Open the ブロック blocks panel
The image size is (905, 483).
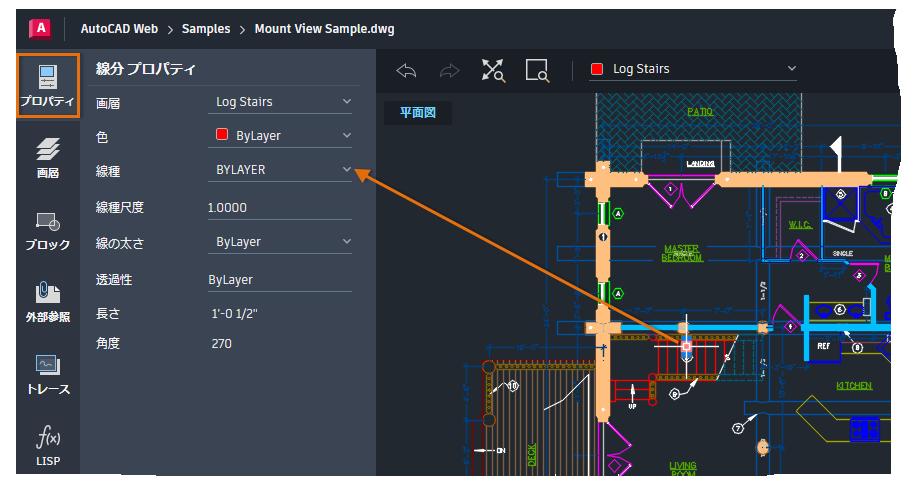[x=48, y=230]
